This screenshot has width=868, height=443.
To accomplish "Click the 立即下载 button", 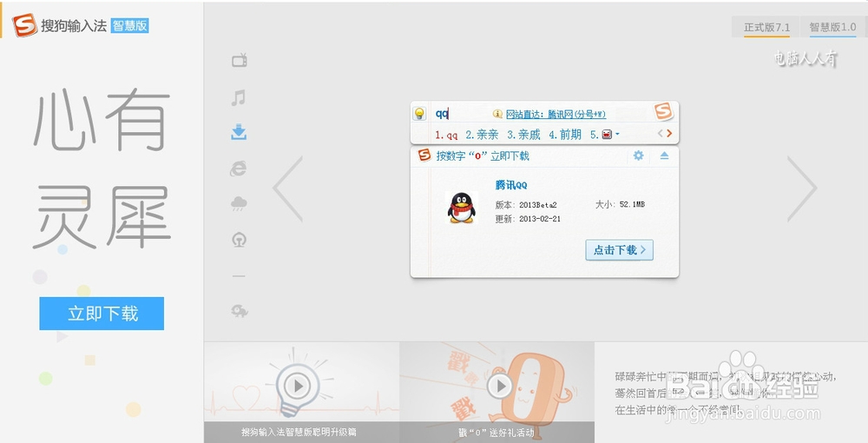I will tap(102, 314).
